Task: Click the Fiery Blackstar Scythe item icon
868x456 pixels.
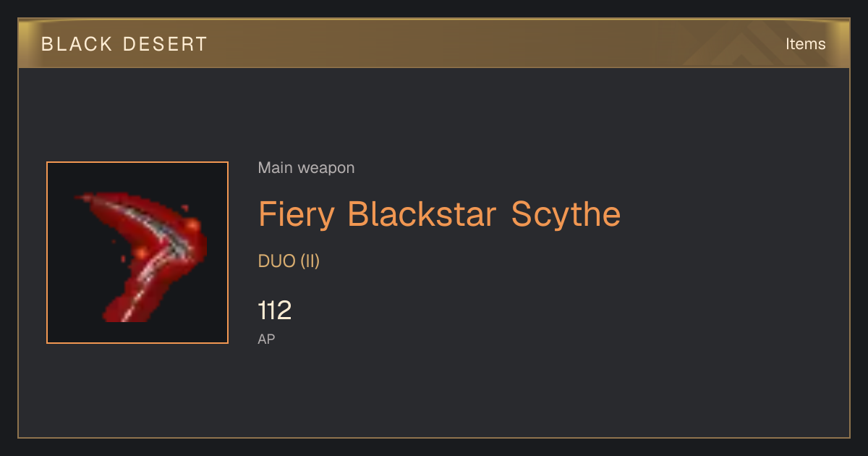Action: (x=137, y=253)
